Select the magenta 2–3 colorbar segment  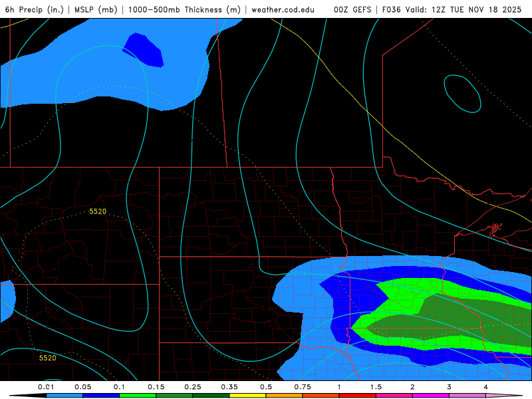[x=431, y=396]
